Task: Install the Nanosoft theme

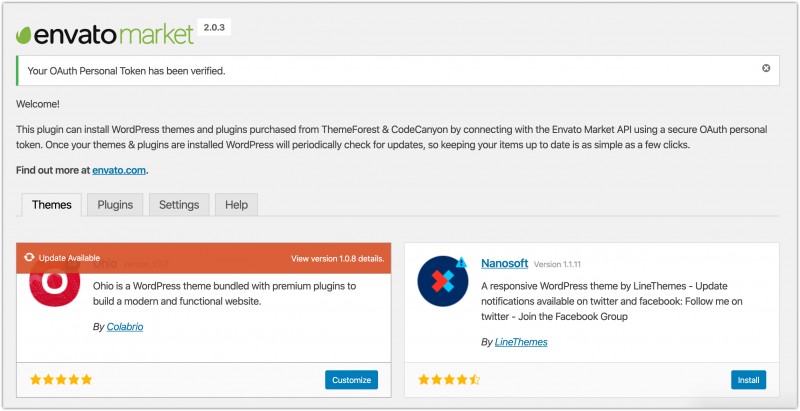Action: click(x=748, y=380)
